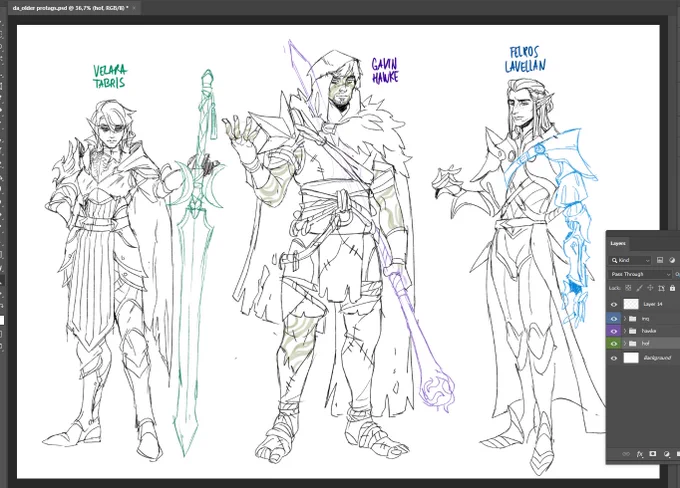Click the inq group folder icon
This screenshot has width=680, height=488.
633,319
